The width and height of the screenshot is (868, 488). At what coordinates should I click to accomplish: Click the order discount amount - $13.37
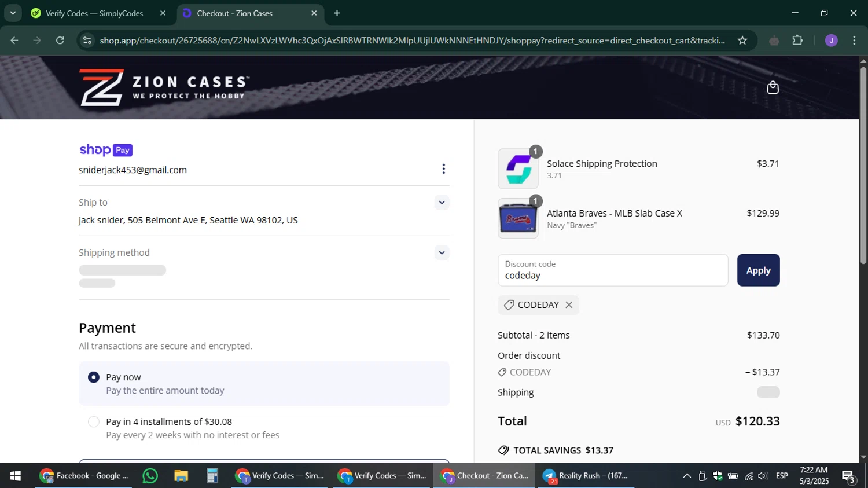click(x=762, y=372)
